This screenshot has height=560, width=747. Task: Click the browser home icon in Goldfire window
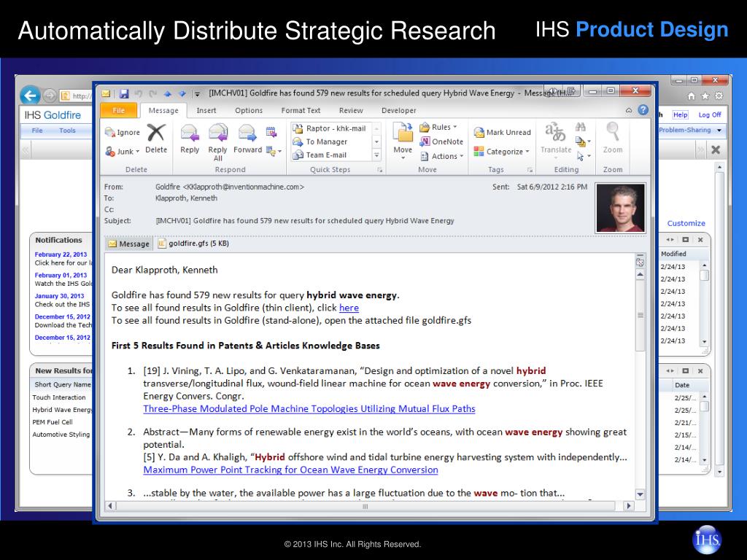point(692,96)
